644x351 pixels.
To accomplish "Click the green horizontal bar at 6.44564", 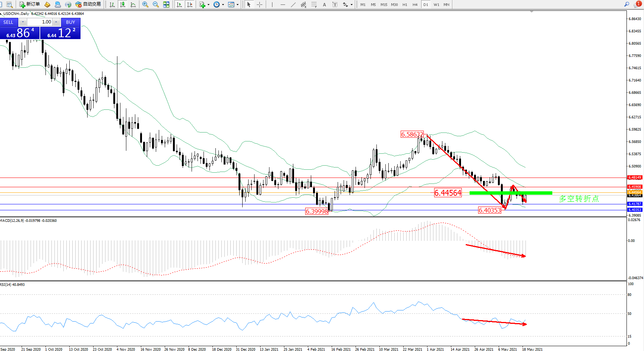I will [511, 193].
